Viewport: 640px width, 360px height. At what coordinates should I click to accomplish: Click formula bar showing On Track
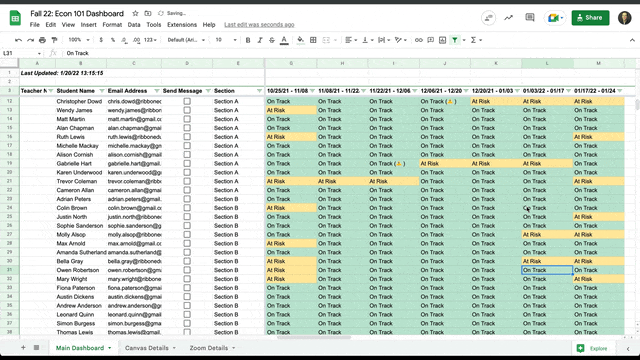click(350, 53)
